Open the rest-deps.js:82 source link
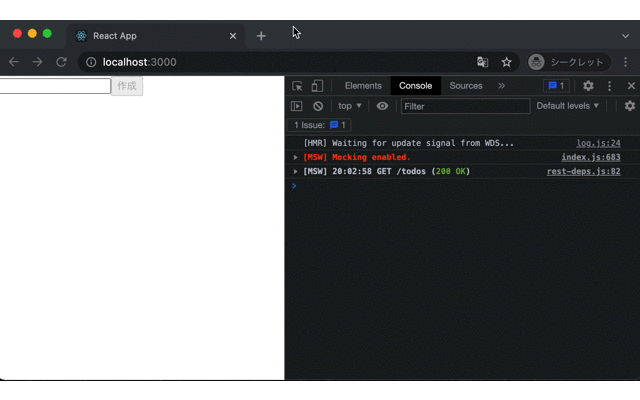The height and width of the screenshot is (400, 640). [584, 171]
